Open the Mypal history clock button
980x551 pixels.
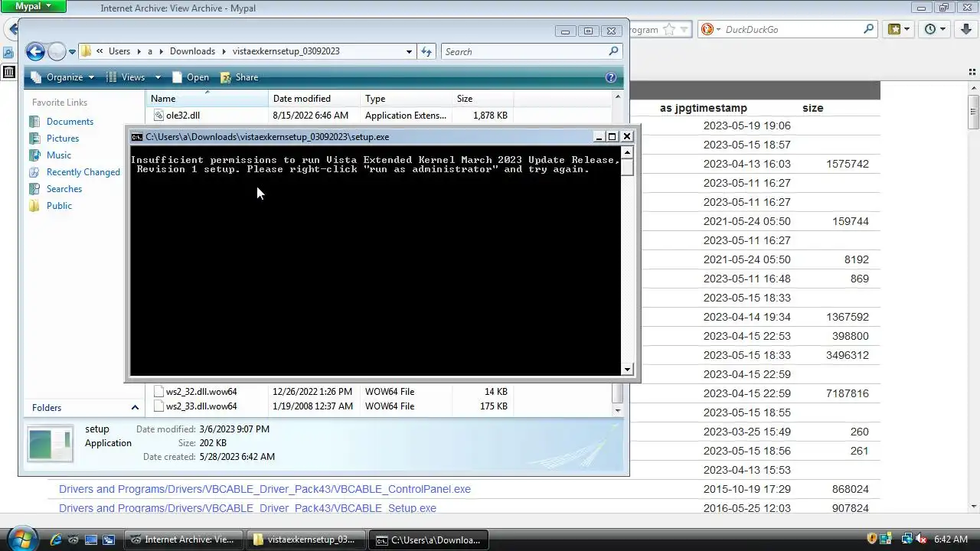[x=930, y=29]
